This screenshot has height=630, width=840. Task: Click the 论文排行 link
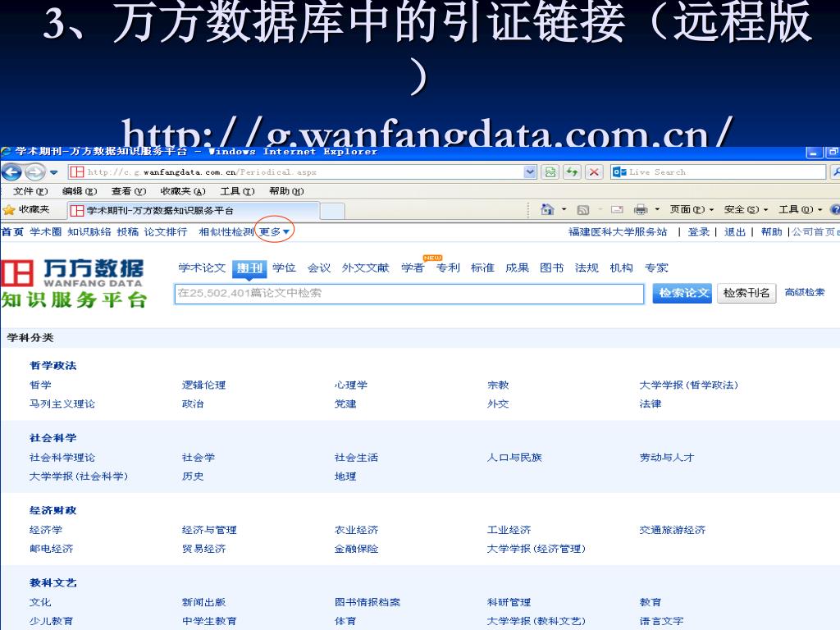click(166, 232)
